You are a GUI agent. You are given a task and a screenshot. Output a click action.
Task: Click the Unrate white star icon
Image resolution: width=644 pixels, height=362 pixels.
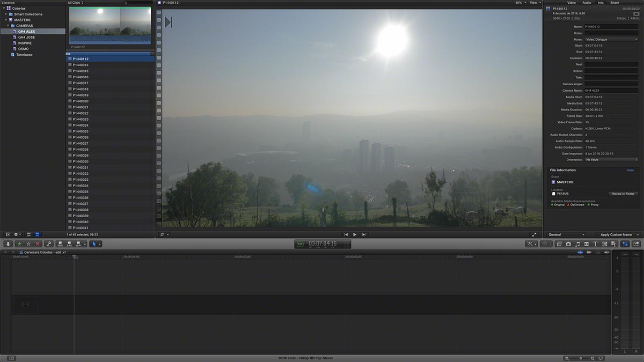click(28, 244)
